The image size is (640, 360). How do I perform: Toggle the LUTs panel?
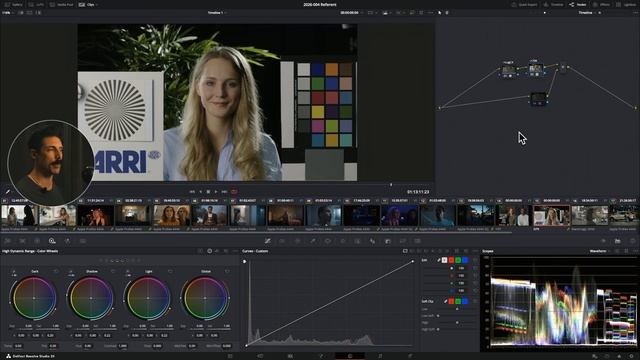pyautogui.click(x=36, y=4)
